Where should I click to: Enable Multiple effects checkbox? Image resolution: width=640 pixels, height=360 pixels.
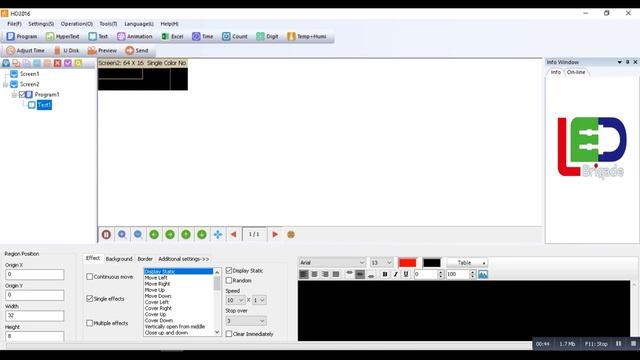pyautogui.click(x=89, y=323)
